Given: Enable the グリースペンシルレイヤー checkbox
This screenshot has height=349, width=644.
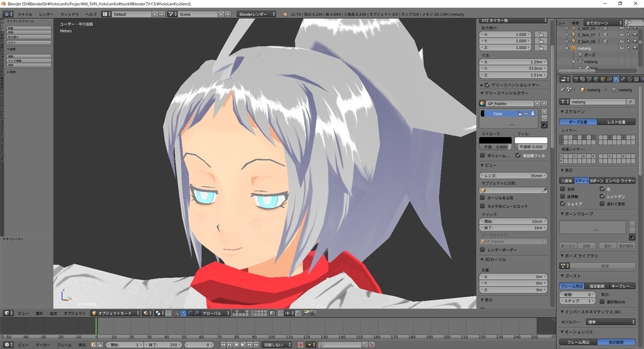Looking at the screenshot, I should pyautogui.click(x=487, y=85).
